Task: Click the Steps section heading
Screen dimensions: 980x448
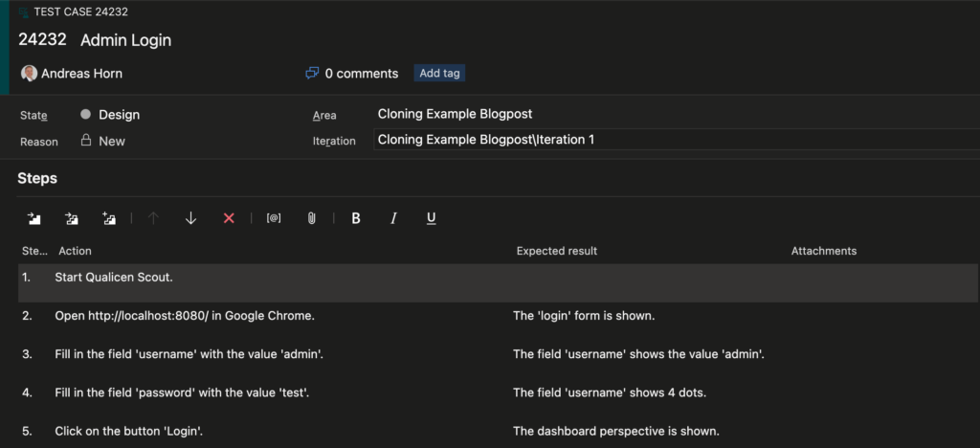Action: coord(37,178)
